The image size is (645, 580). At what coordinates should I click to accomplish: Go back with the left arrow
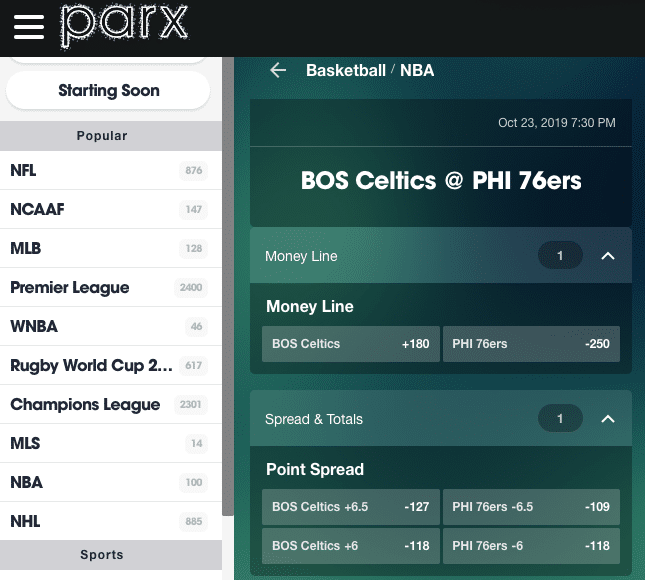tap(278, 70)
